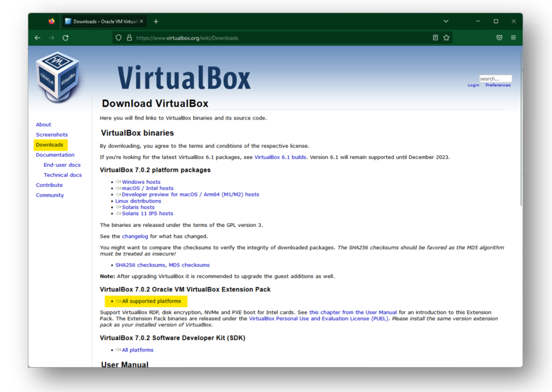552x392 pixels.
Task: Click the Extension Pack section heading
Action: [x=185, y=290]
